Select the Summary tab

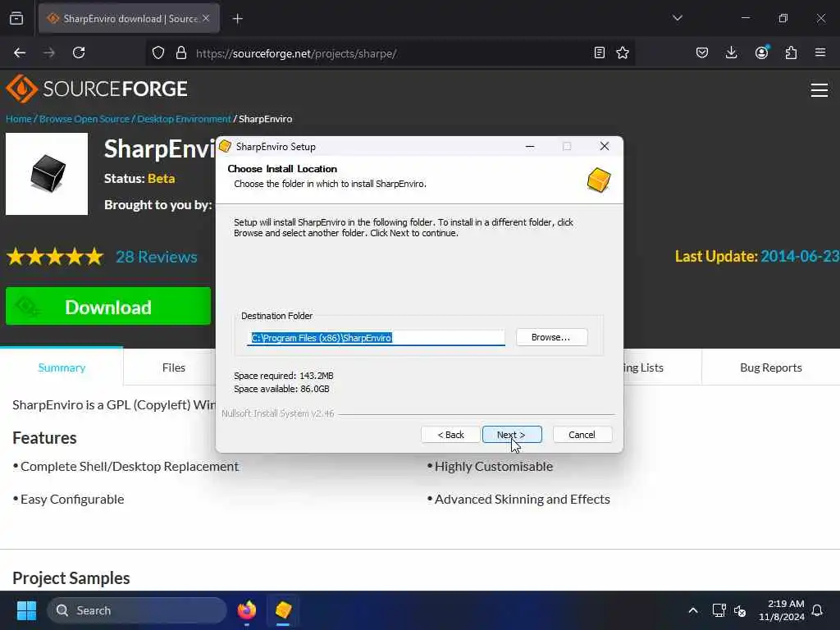62,367
